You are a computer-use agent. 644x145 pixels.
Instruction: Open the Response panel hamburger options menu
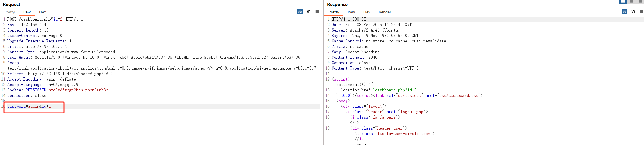point(641,11)
